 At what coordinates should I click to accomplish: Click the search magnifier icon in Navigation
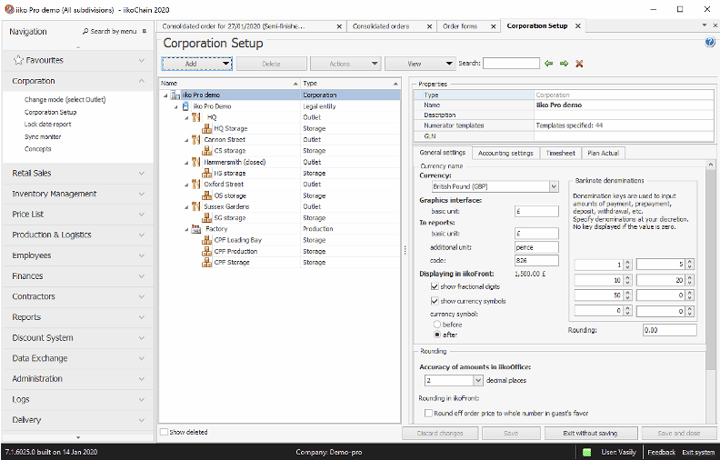click(85, 31)
